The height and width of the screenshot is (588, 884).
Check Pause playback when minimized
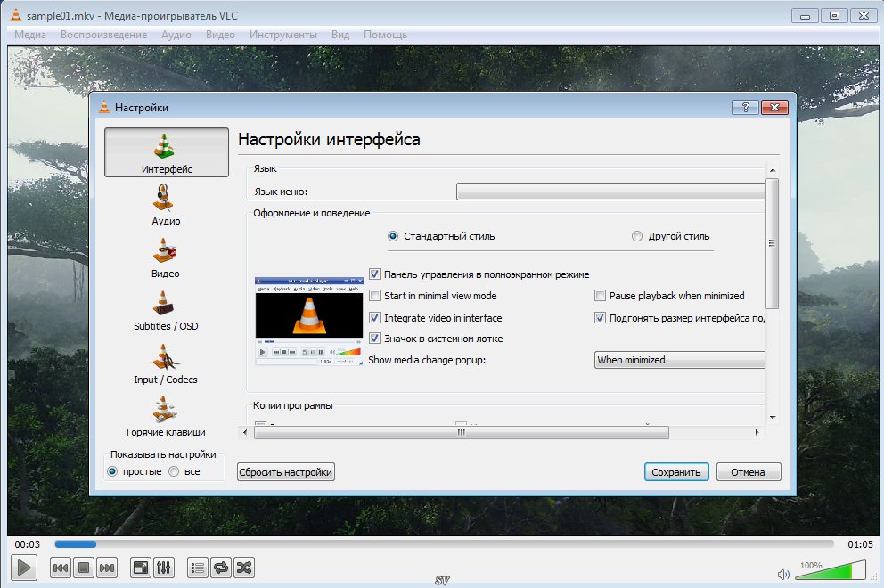coord(601,296)
